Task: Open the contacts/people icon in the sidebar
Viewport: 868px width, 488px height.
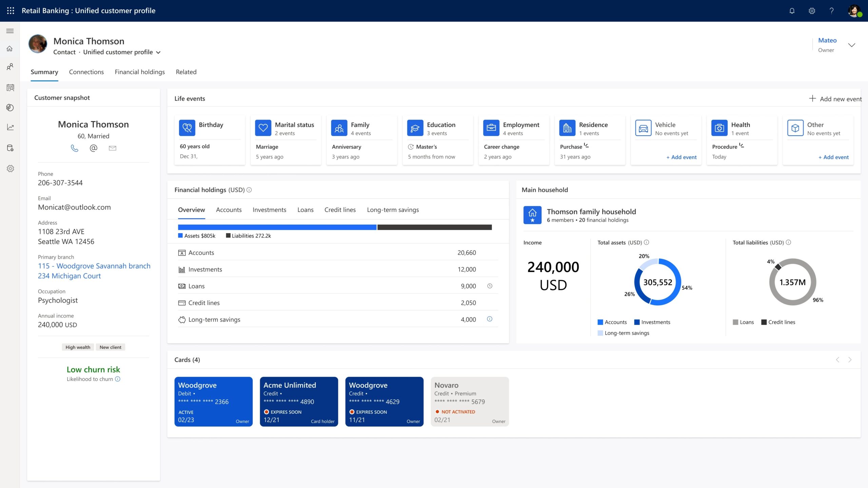Action: (x=10, y=67)
